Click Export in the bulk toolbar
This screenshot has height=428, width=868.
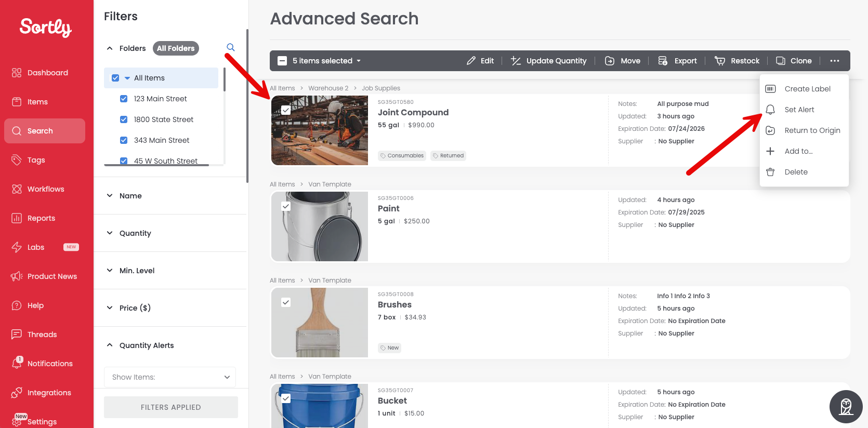677,61
